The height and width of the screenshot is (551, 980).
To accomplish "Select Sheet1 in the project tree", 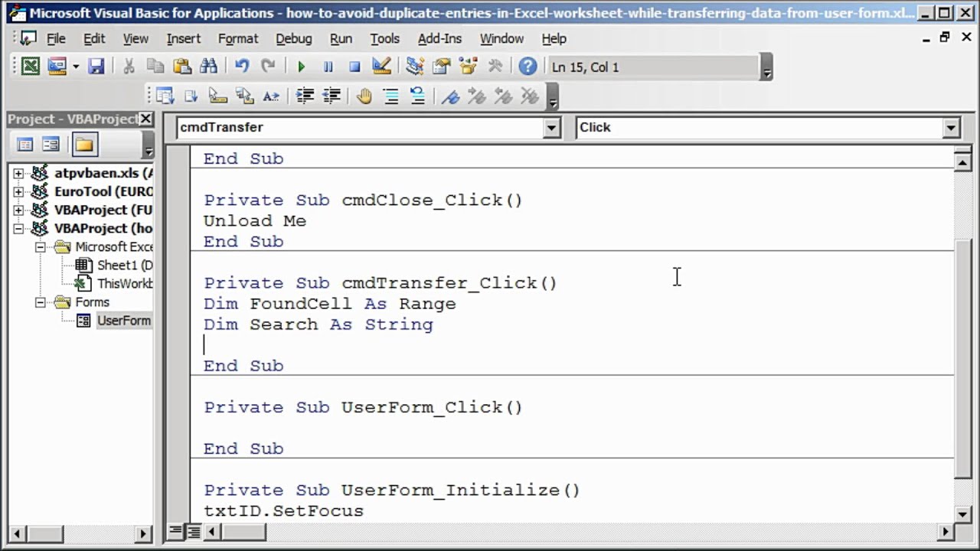I will pyautogui.click(x=122, y=266).
